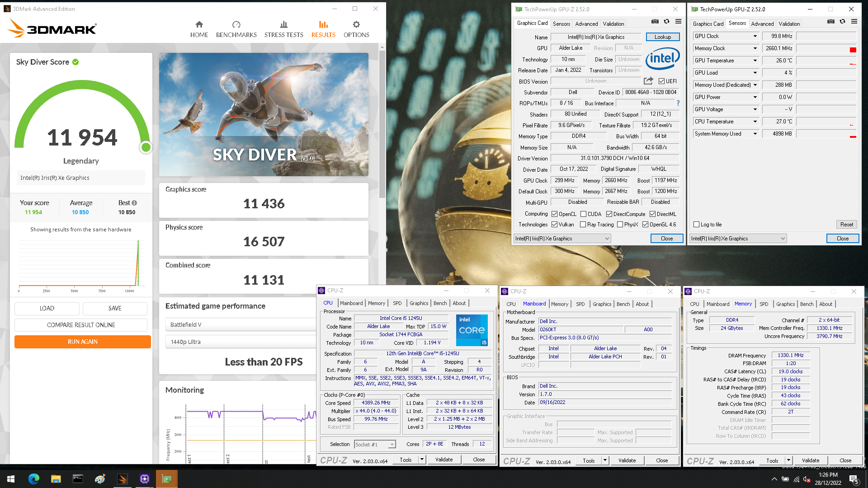
Task: Click the Intel logo in GPU-Z Graphics Card tab
Action: (663, 58)
